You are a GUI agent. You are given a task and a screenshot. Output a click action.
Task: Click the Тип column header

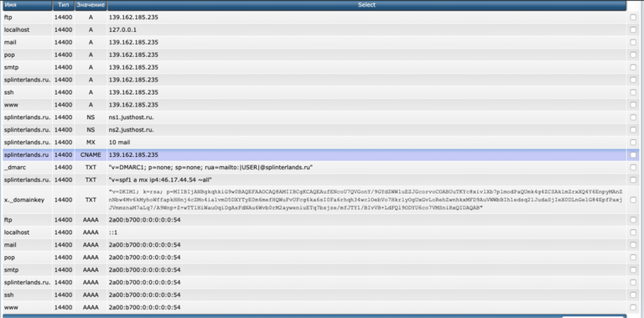pyautogui.click(x=63, y=5)
